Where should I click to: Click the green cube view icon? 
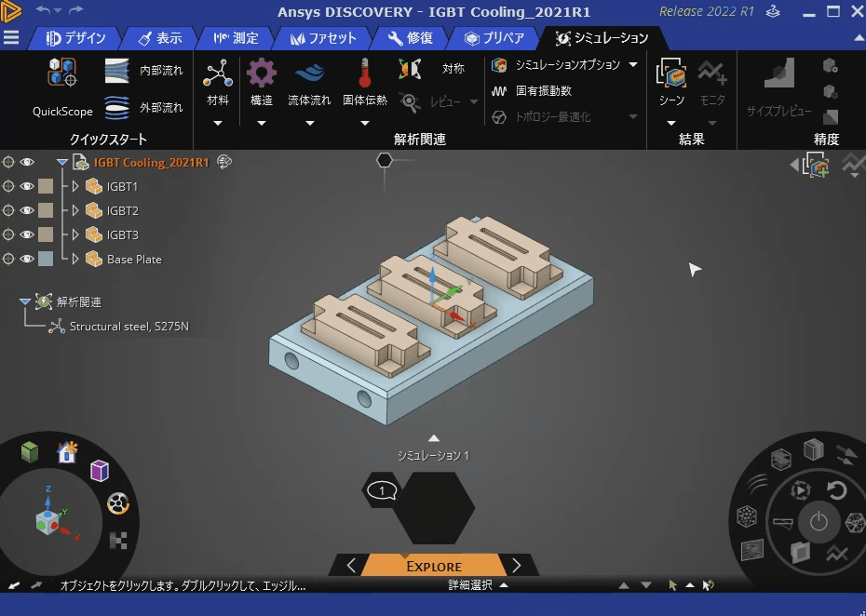click(29, 452)
